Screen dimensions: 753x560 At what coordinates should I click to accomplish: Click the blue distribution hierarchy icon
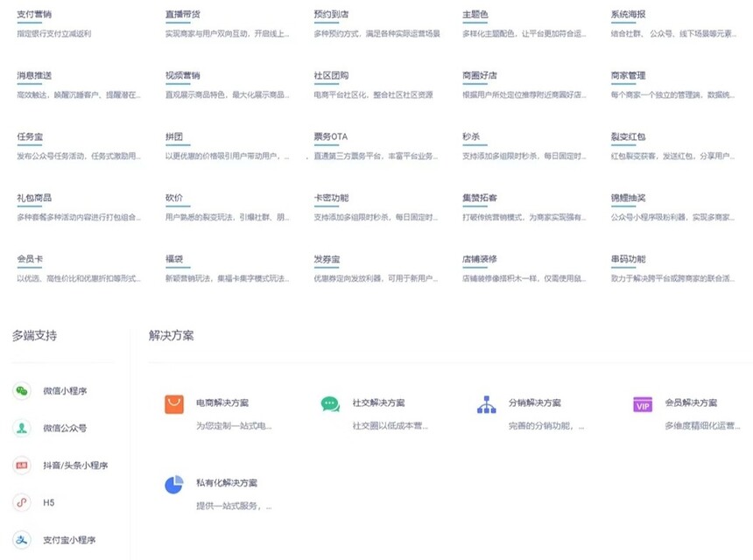coord(486,403)
